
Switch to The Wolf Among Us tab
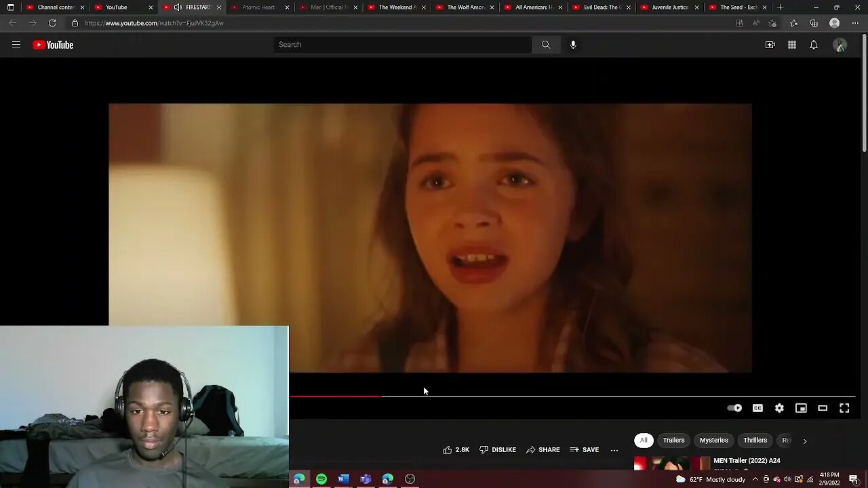click(x=463, y=7)
